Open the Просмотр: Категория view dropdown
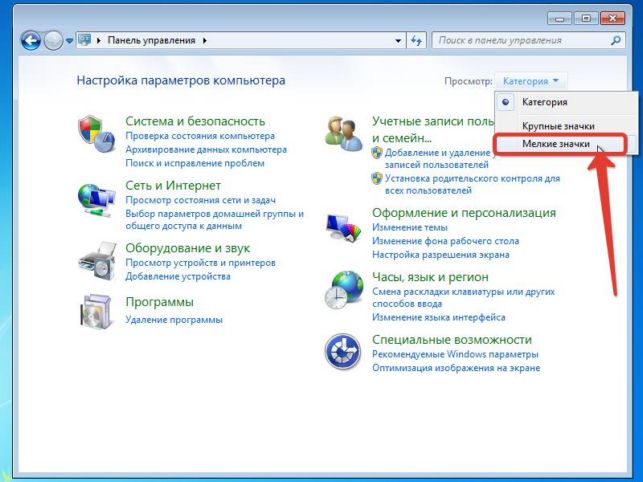The image size is (643, 482). point(531,81)
